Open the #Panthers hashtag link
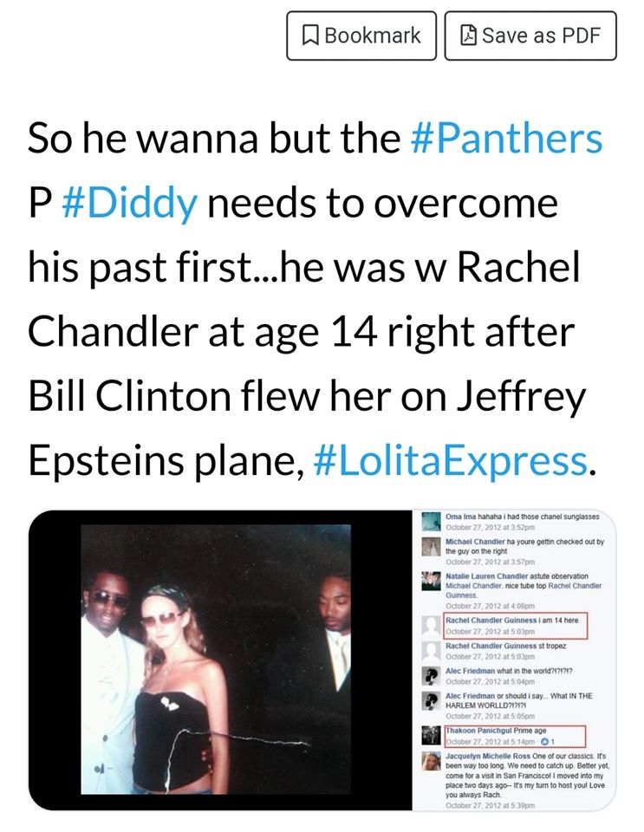Viewport: 644px width, 832px height. [x=505, y=139]
